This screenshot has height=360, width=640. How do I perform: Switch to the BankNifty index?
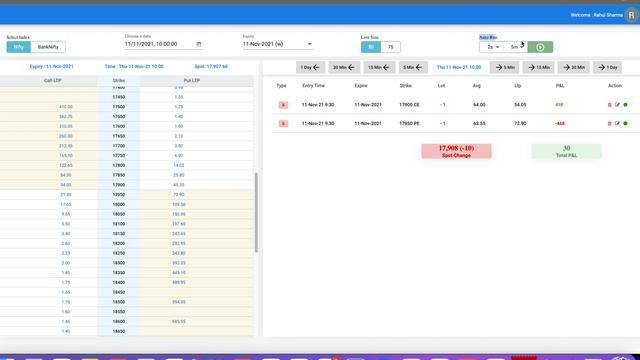(x=48, y=47)
